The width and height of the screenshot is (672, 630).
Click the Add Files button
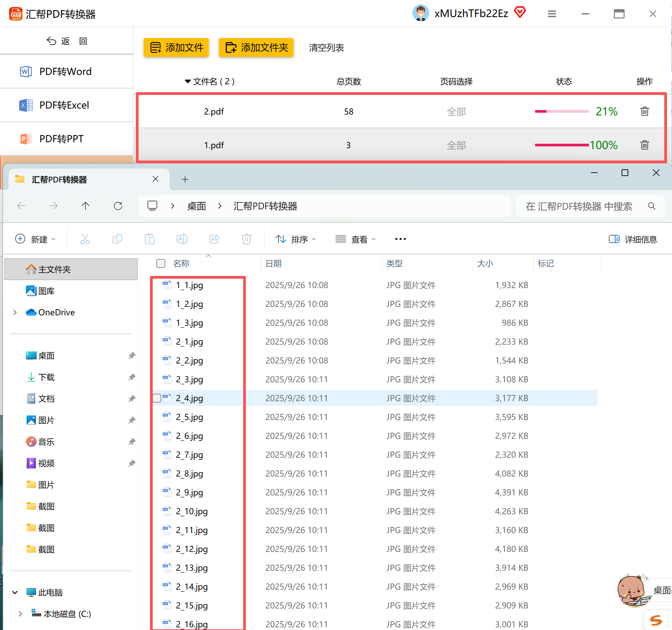176,47
